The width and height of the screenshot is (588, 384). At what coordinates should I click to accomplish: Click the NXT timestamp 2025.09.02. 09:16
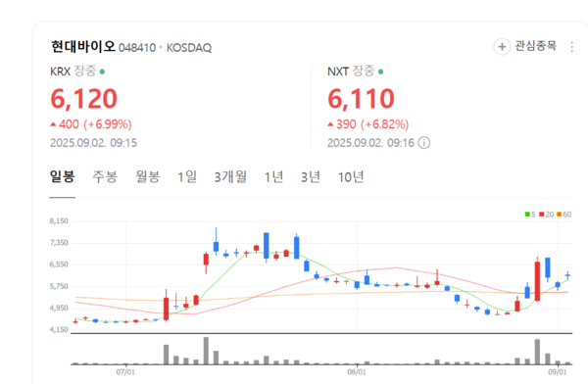coord(370,143)
